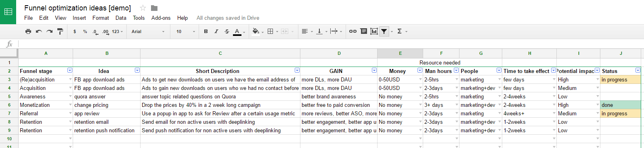Screen dimensions: 644x148
Task: Open filter for People column
Action: (499, 71)
